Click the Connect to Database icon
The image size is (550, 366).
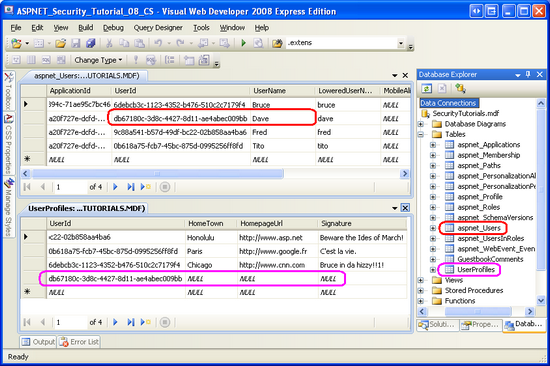pyautogui.click(x=460, y=88)
